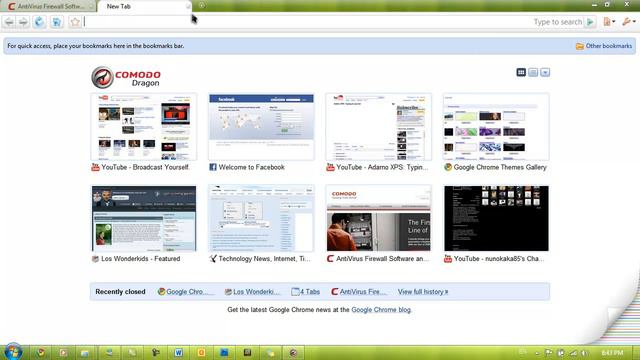Open the media player taskbar icon

pyautogui.click(x=63, y=353)
